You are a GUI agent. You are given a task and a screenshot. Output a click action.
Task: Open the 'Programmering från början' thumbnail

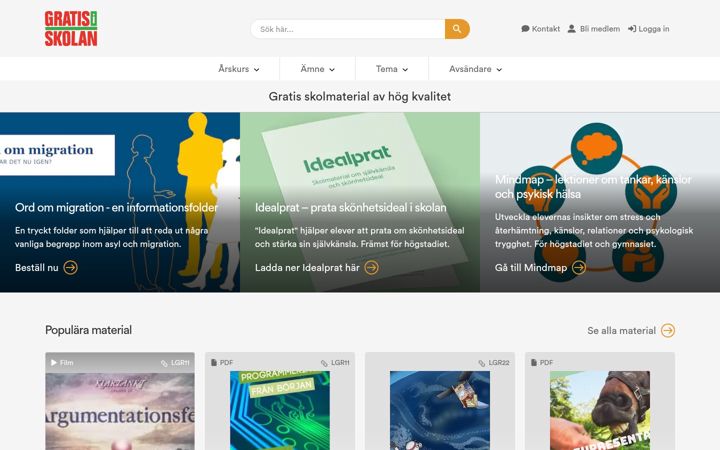coord(280,411)
